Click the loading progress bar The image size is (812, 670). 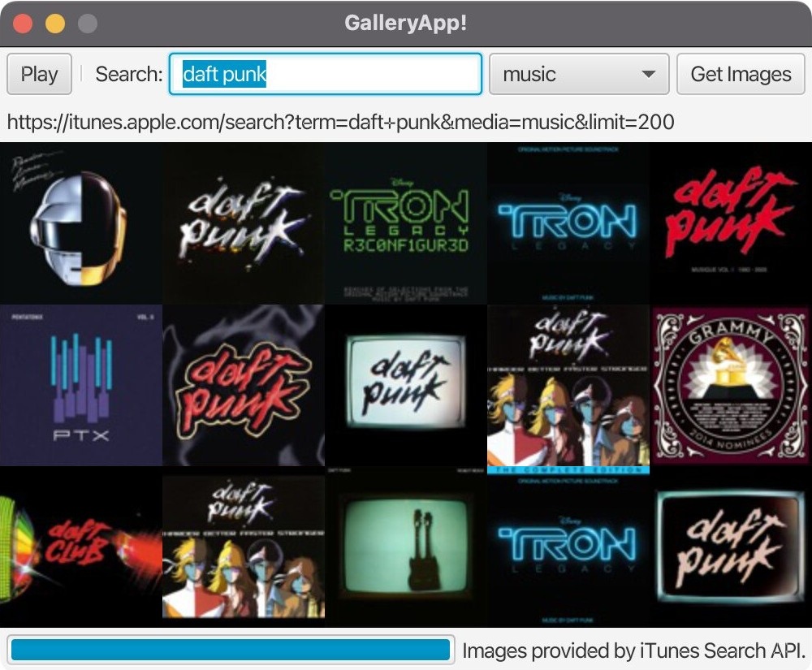[x=231, y=650]
